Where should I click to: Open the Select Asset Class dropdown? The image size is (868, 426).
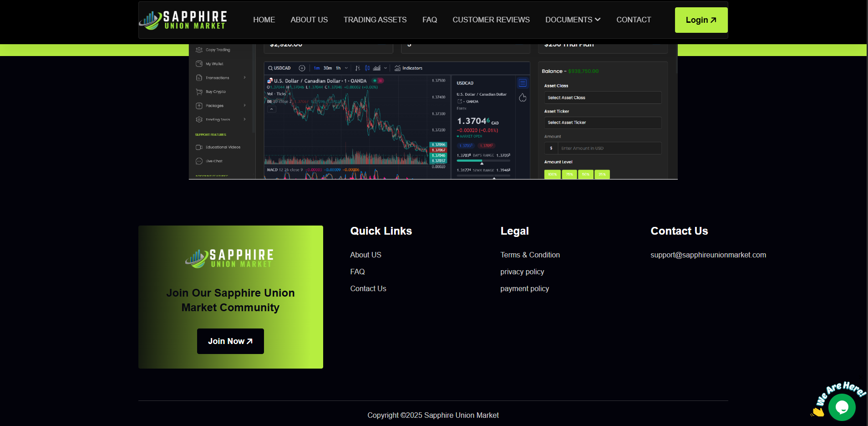[x=602, y=98]
